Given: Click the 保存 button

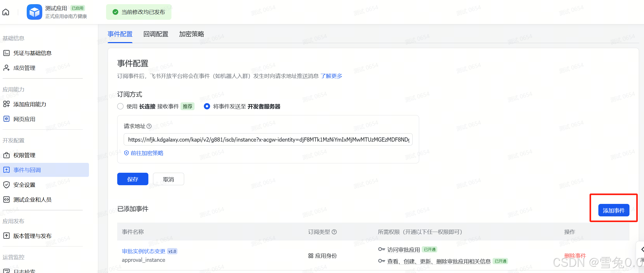Looking at the screenshot, I should point(133,179).
